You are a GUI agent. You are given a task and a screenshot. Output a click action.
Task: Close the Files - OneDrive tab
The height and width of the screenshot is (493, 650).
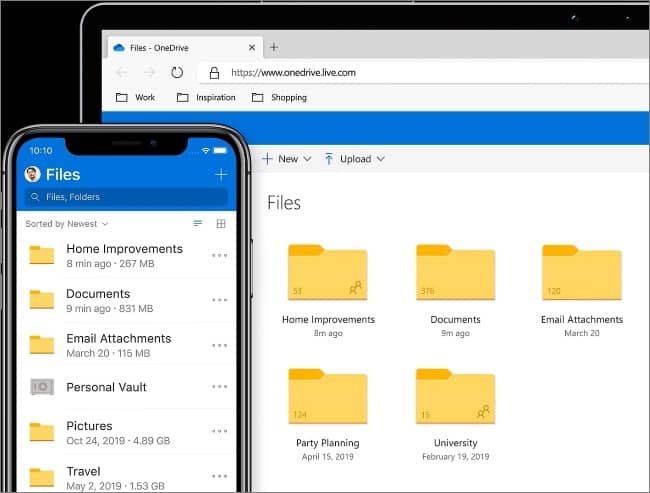(x=252, y=48)
